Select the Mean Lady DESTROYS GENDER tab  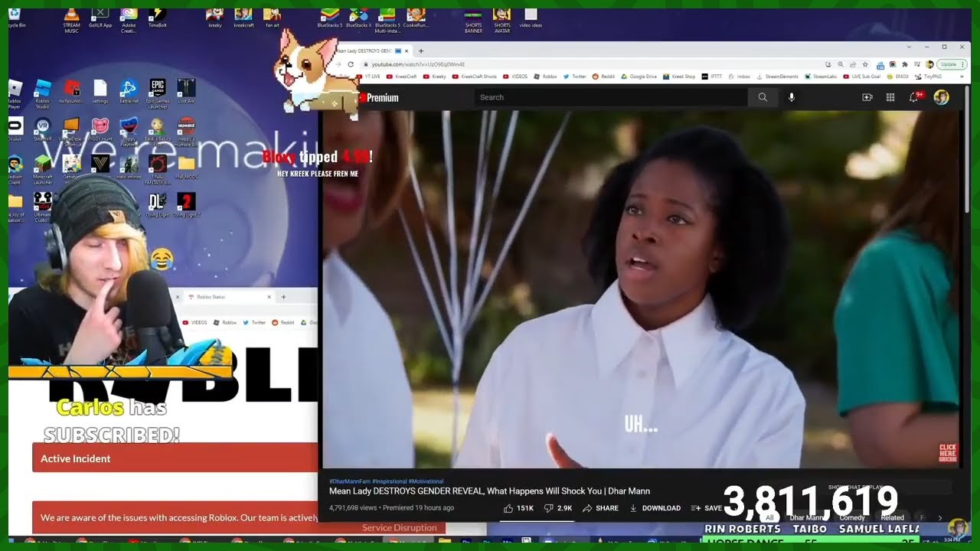point(371,51)
